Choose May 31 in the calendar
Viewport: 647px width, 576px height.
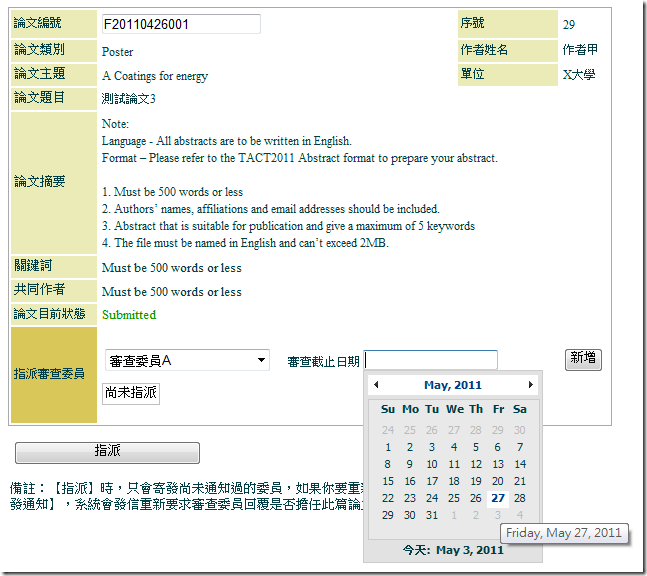[x=432, y=515]
